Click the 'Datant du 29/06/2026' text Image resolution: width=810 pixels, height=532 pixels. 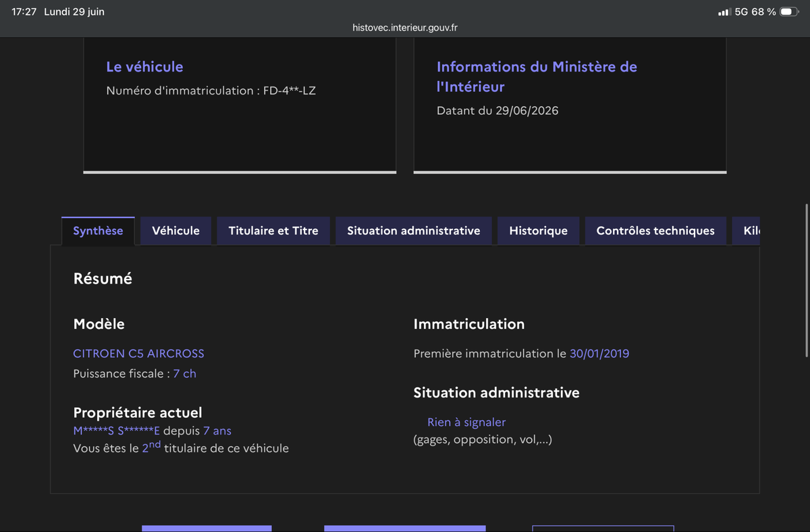497,111
